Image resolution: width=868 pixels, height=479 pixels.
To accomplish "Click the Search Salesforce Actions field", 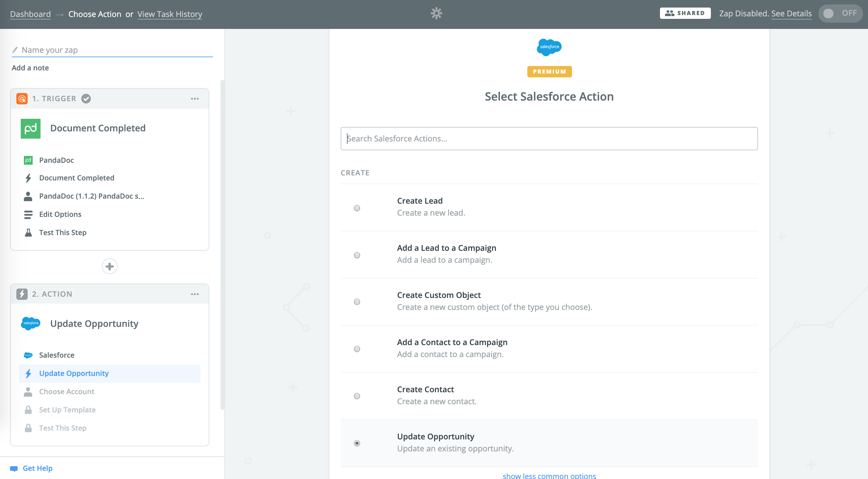I will click(549, 139).
